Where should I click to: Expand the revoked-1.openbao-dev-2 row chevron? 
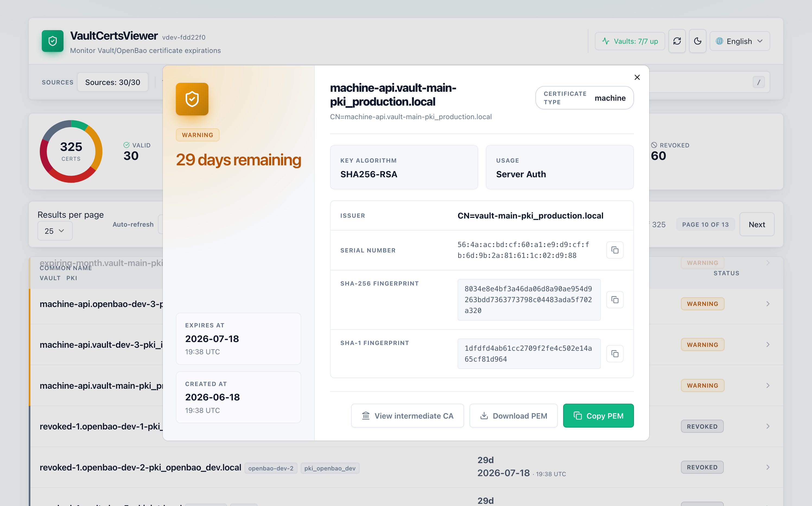768,467
